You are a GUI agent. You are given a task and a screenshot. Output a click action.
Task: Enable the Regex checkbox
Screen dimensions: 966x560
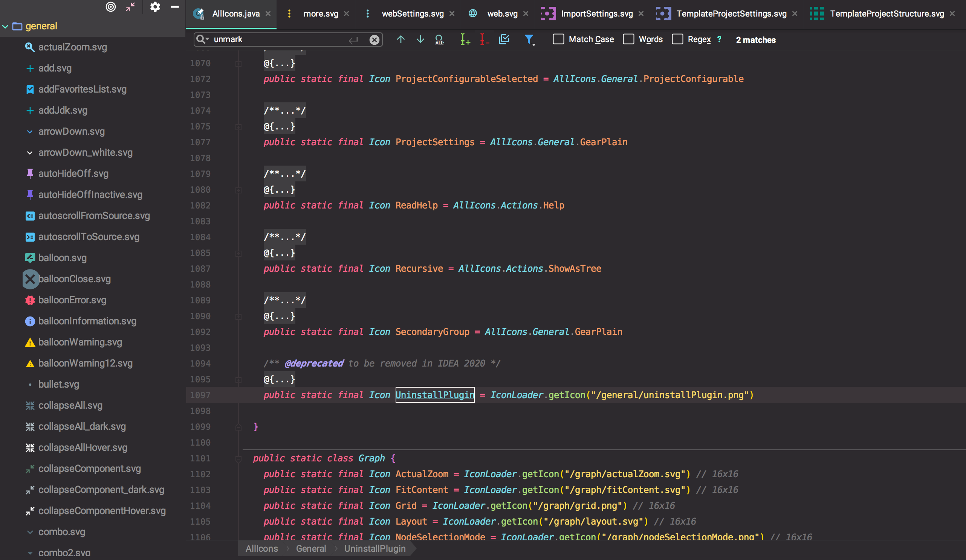[677, 40]
